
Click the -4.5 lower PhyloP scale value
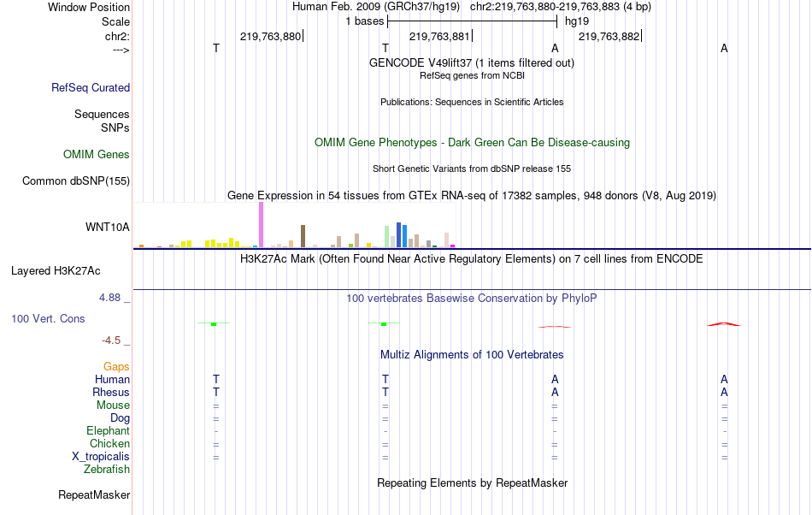[111, 340]
